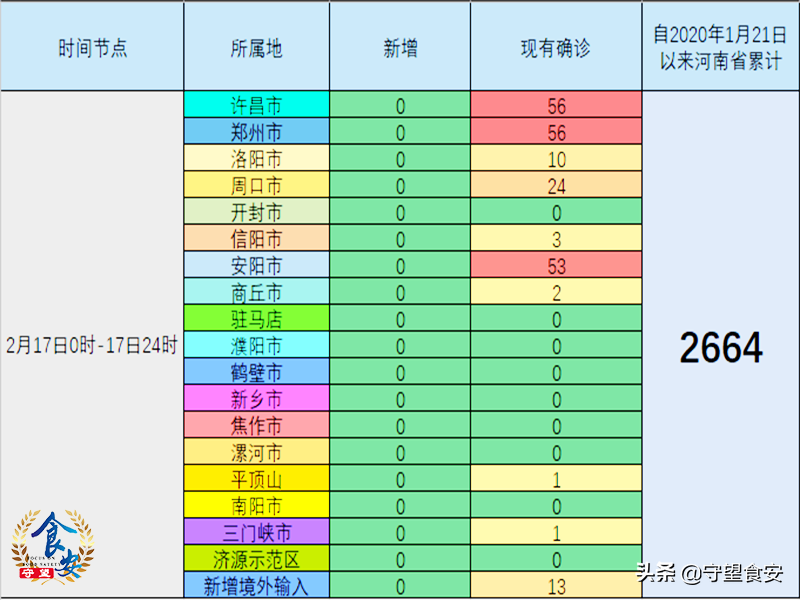
Task: Click the 新增 column header
Action: coord(400,48)
